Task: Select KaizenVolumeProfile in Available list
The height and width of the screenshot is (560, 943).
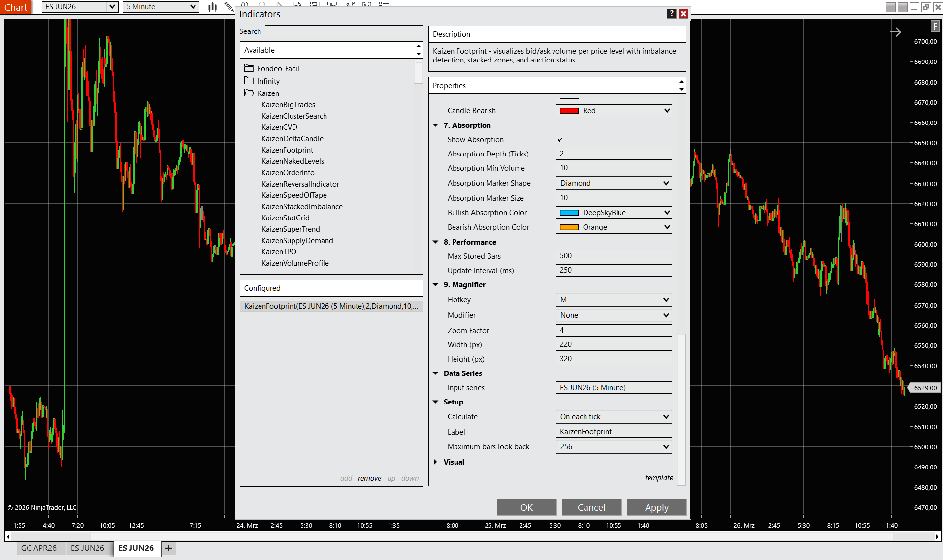Action: pos(295,263)
